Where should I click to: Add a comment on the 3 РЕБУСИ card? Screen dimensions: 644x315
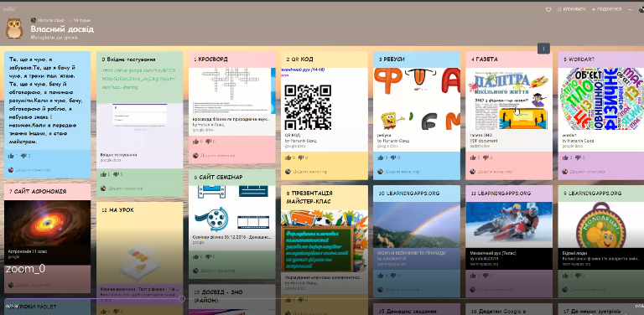pos(402,172)
